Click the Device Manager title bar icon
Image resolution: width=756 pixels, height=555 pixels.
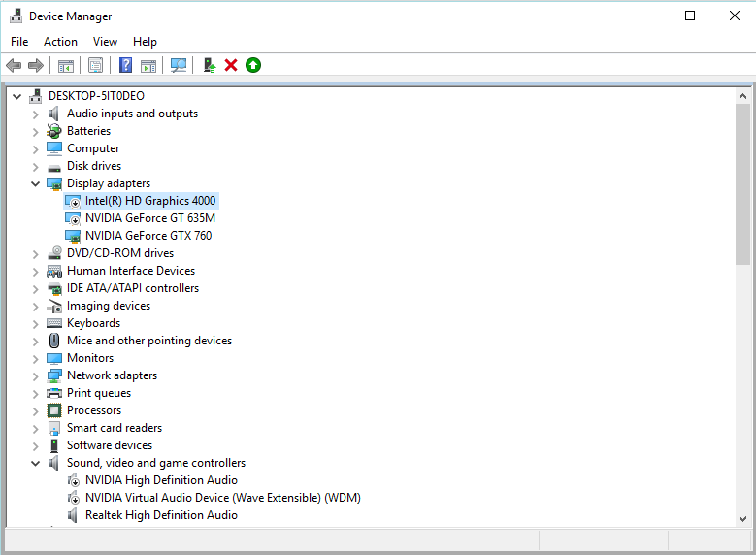coord(16,16)
